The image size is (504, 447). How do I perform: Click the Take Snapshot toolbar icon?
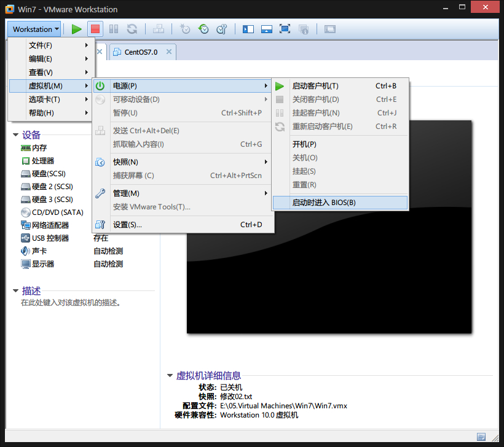click(185, 29)
